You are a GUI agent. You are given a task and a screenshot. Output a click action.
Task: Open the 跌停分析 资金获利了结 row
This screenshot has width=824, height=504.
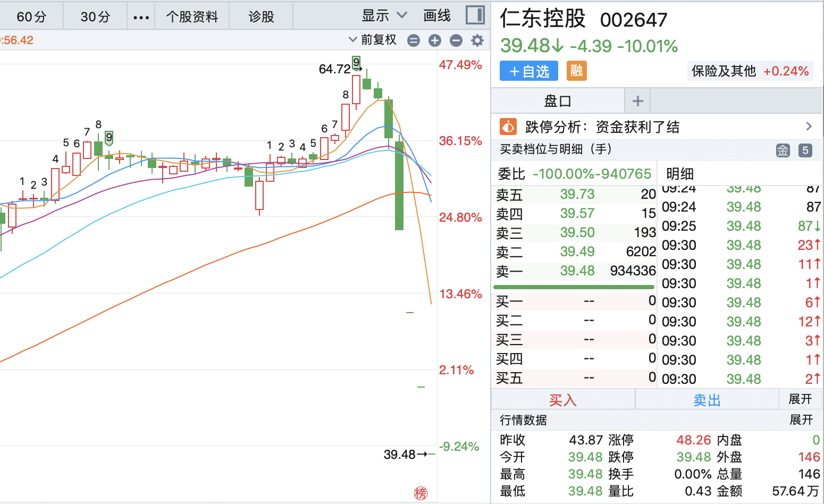point(657,127)
